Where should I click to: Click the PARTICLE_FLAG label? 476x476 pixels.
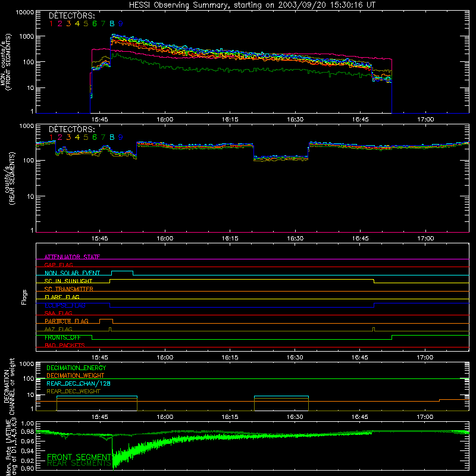67,321
